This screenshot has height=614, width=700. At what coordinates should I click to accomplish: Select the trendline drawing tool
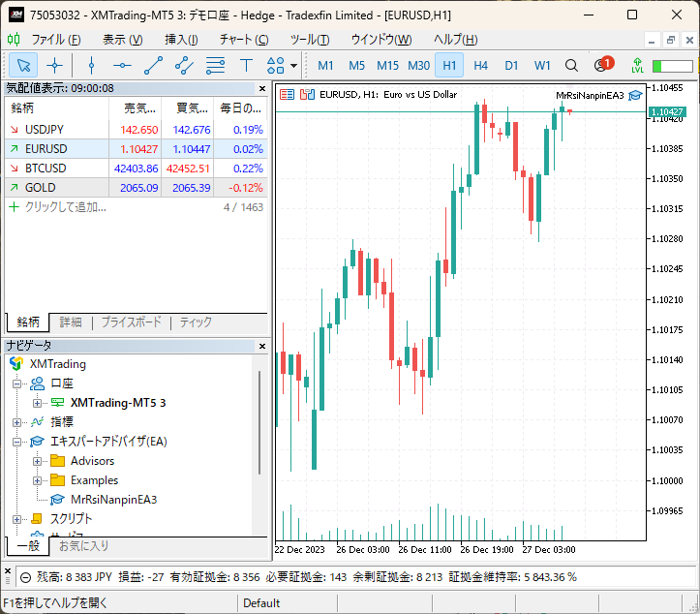tap(153, 66)
